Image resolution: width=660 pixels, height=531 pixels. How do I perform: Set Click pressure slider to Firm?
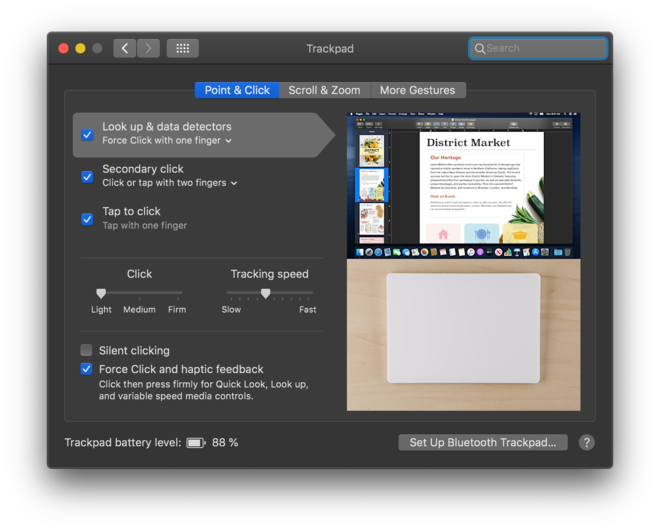(177, 293)
